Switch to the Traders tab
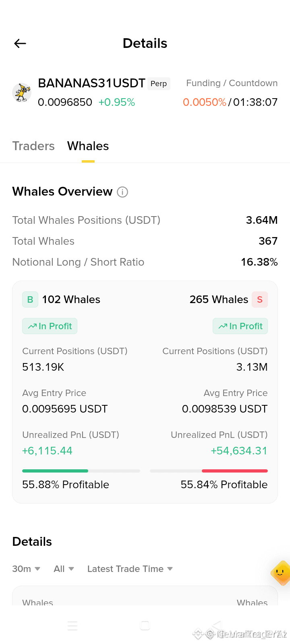Image resolution: width=290 pixels, height=644 pixels. coord(33,146)
